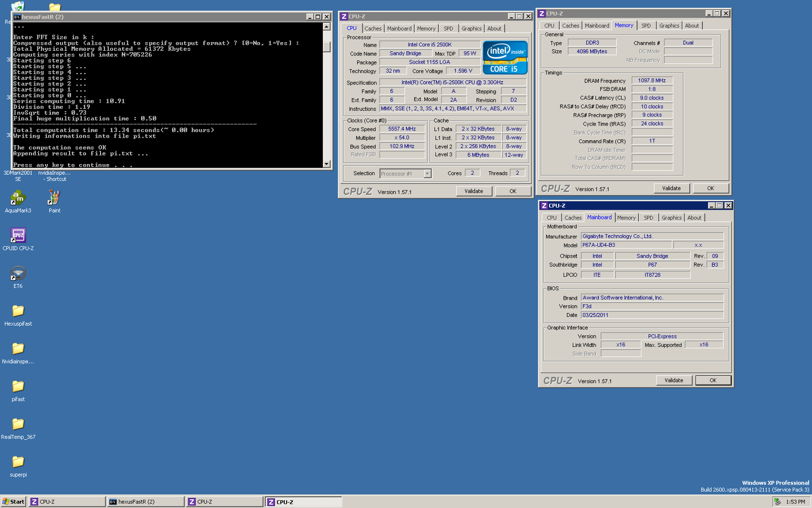812x508 pixels.
Task: Open Mainboard tab in CPU-Z CPU window
Action: [x=399, y=28]
